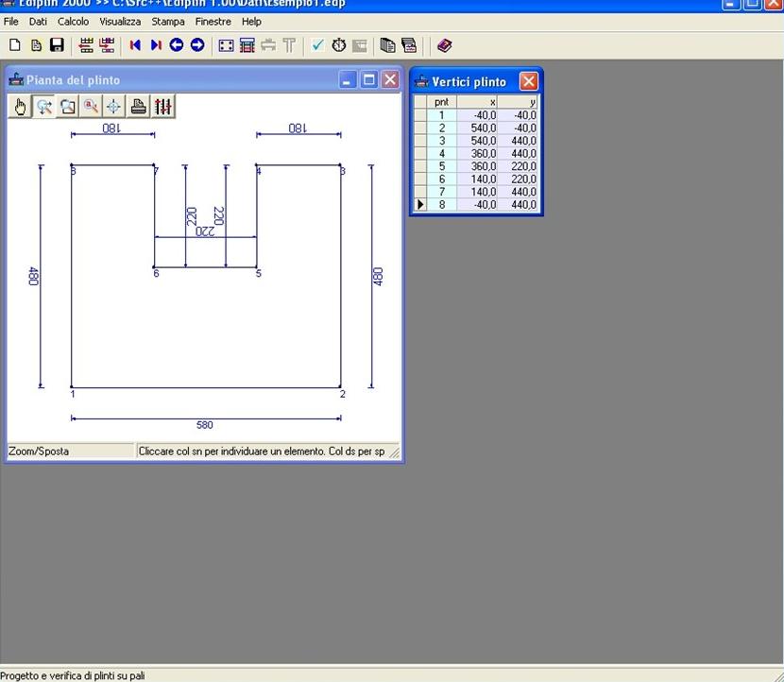Click the floppy disk save icon
This screenshot has height=682, width=784.
coord(57,45)
